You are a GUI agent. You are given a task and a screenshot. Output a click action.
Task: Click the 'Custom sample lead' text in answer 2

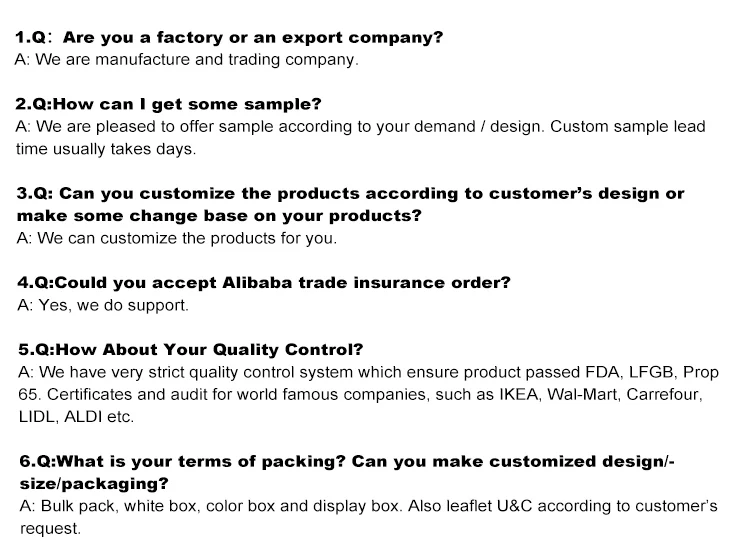tap(628, 126)
